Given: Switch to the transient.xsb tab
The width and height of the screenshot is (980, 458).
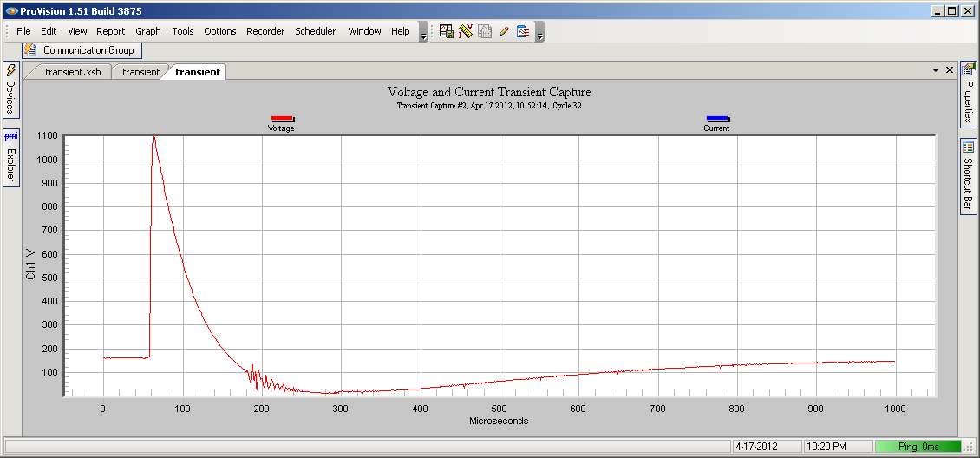Looking at the screenshot, I should pyautogui.click(x=73, y=72).
